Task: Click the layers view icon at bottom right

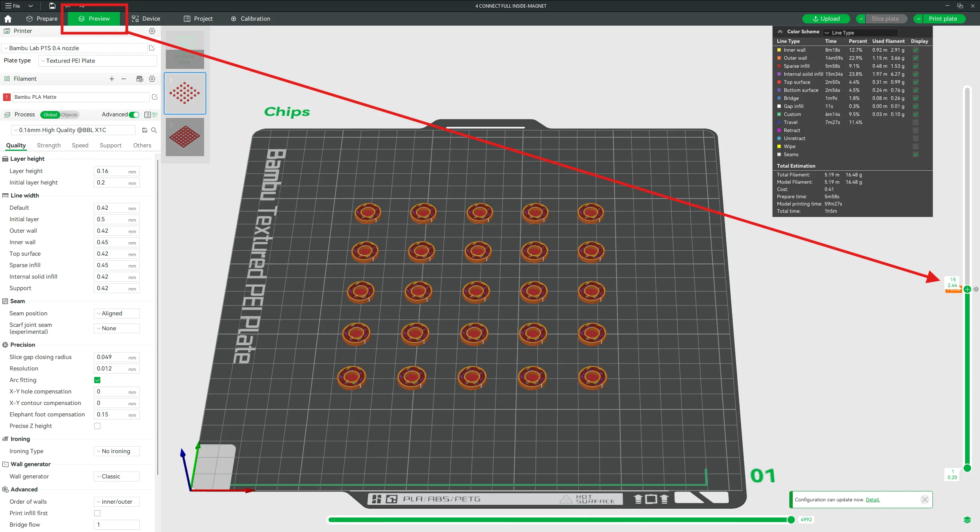Action: click(967, 520)
